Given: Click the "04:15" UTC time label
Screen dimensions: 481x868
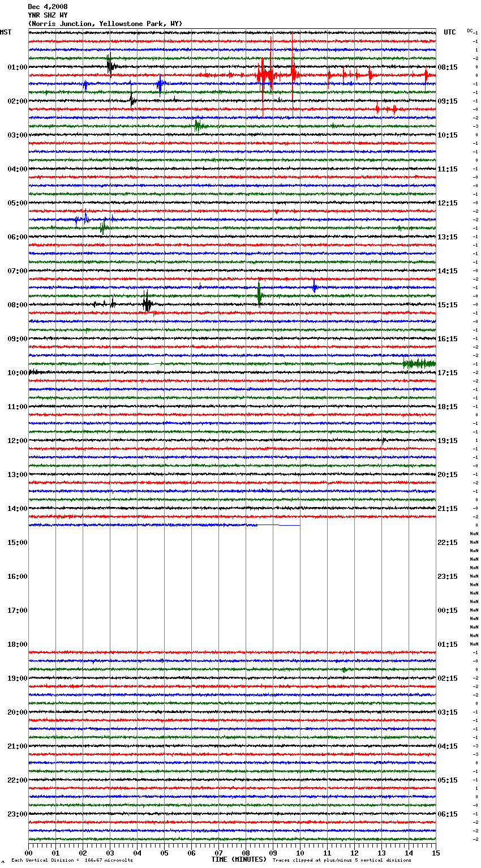Looking at the screenshot, I should click(x=448, y=746).
